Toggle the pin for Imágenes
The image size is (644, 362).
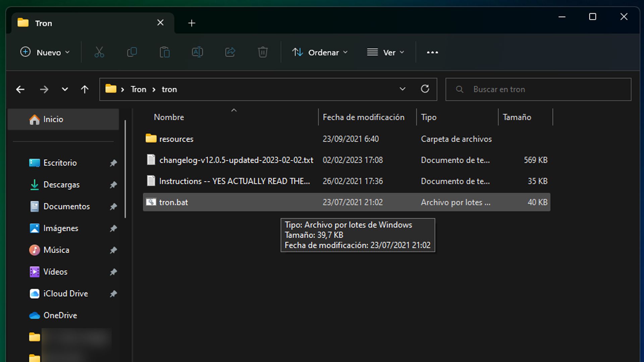coord(113,228)
